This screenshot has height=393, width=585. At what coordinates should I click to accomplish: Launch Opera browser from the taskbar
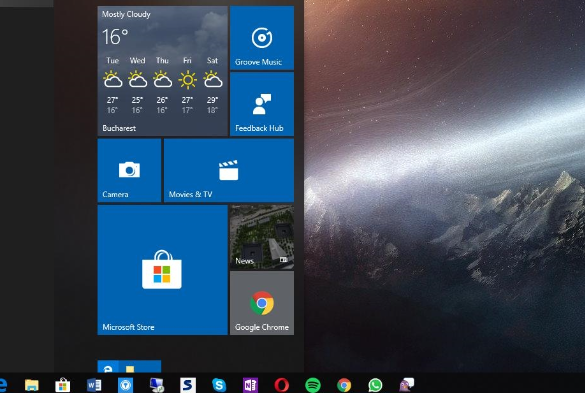click(x=282, y=385)
